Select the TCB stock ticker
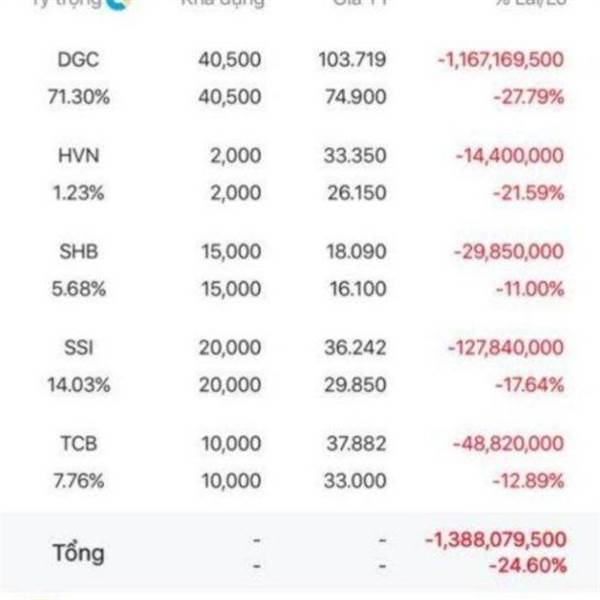Viewport: 600px width, 600px height. 77,443
